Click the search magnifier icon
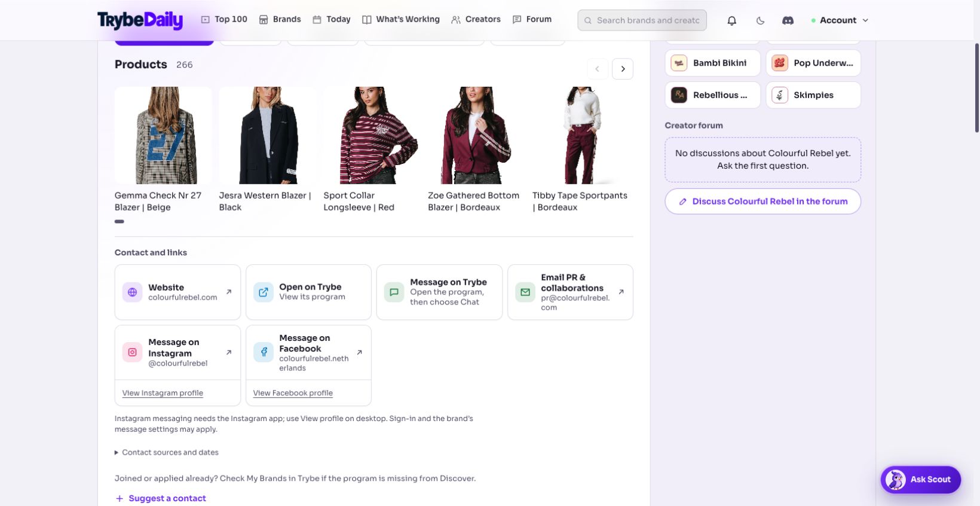This screenshot has height=506, width=980. (x=588, y=20)
